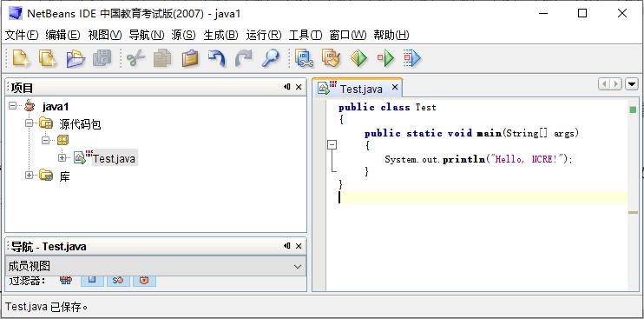Click the Save All disks icon
The width and height of the screenshot is (644, 319).
click(102, 58)
